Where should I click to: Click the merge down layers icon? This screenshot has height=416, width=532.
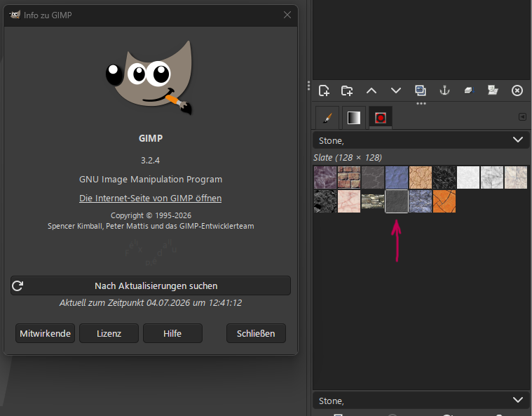[x=469, y=90]
